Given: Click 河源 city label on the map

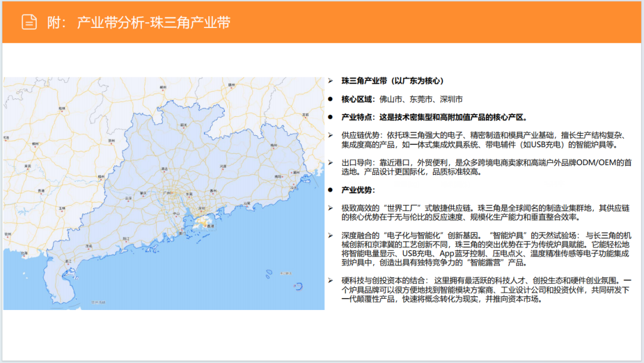Looking at the screenshot, I should click(223, 166).
